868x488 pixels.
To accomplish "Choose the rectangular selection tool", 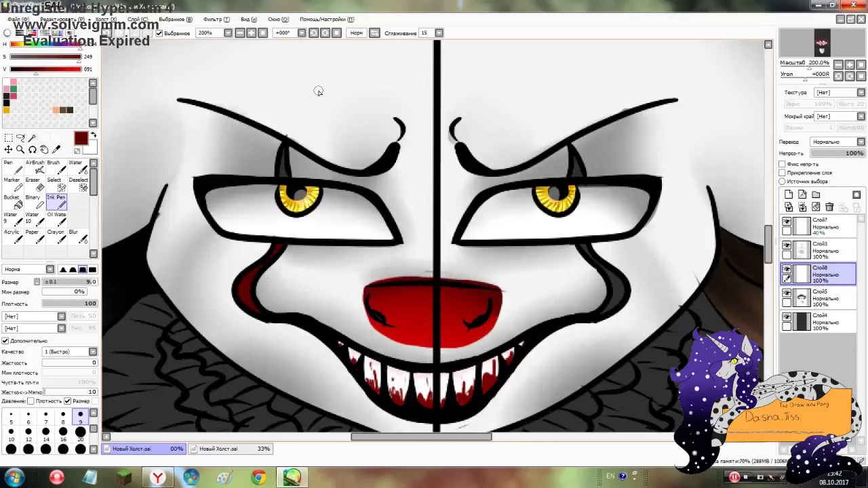I will coord(8,138).
